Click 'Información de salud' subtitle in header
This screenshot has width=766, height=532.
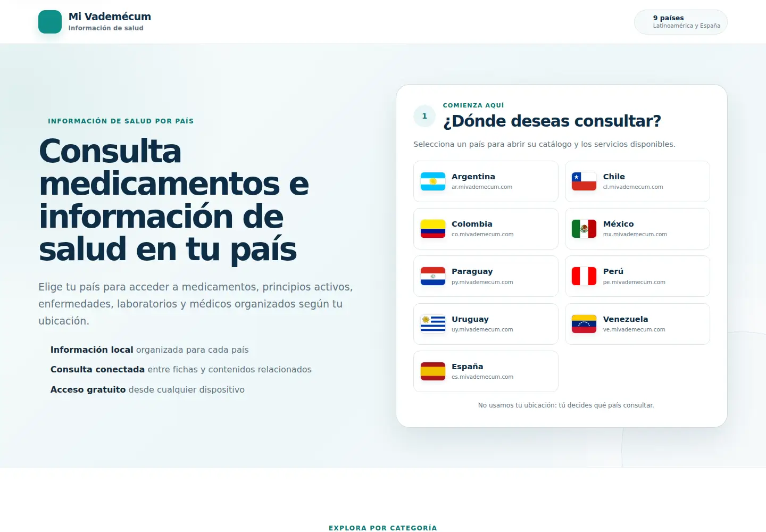click(x=106, y=28)
